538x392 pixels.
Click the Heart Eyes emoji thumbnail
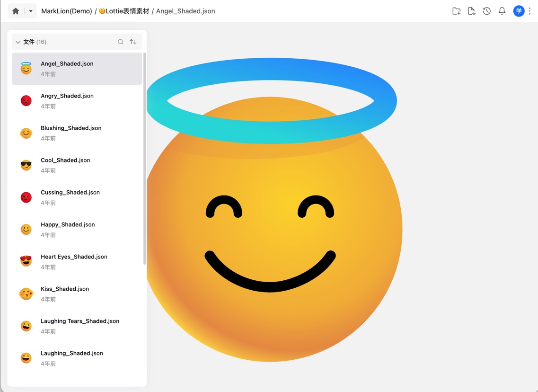(26, 261)
